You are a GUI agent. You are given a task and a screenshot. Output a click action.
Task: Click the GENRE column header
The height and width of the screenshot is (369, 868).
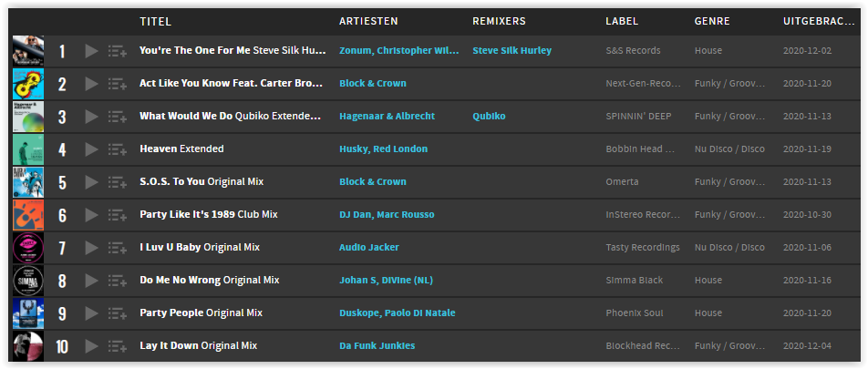coord(712,22)
